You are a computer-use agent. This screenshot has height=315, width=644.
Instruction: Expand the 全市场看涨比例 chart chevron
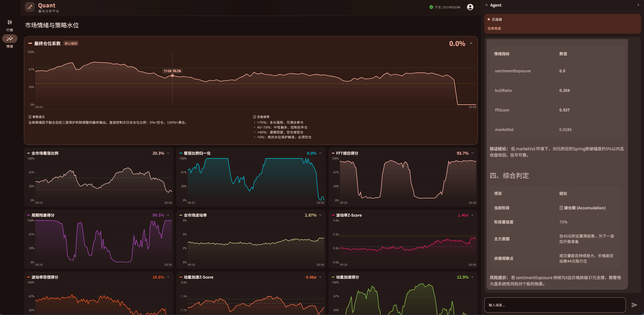[x=168, y=153]
